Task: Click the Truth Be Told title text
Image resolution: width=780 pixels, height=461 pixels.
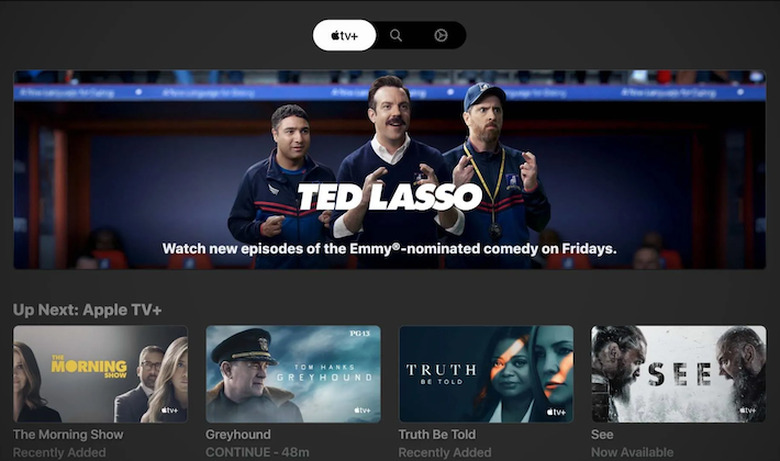Action: 437,435
